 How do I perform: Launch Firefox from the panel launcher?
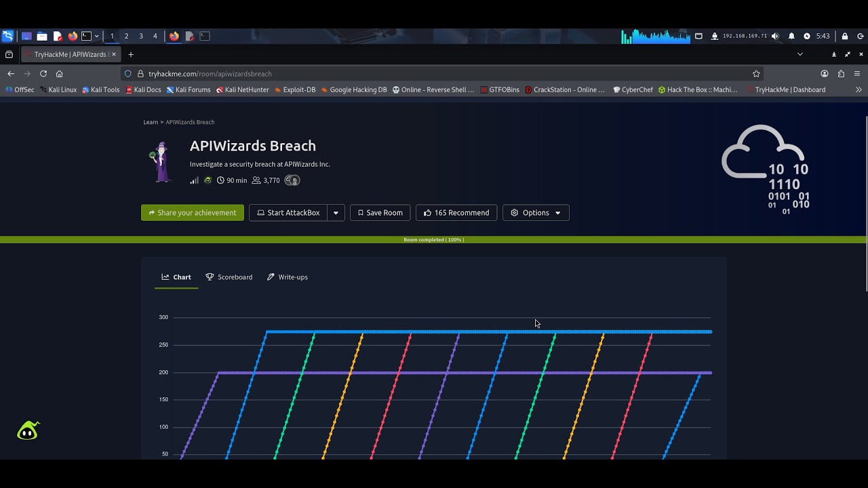[73, 36]
